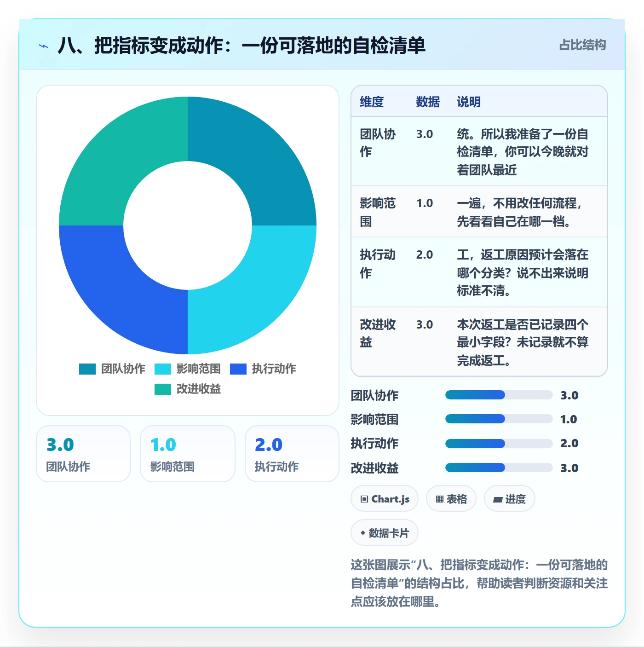Click the Chart.js tag chip

click(x=385, y=499)
